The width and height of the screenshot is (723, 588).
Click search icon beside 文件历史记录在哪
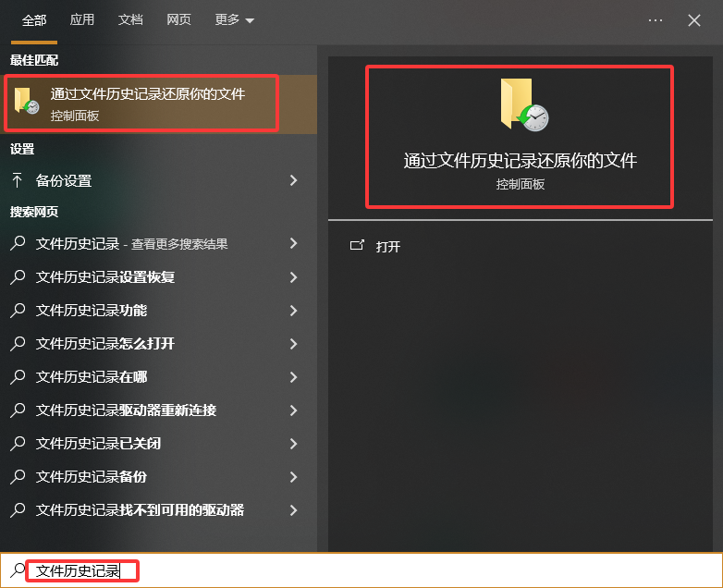[x=18, y=376]
